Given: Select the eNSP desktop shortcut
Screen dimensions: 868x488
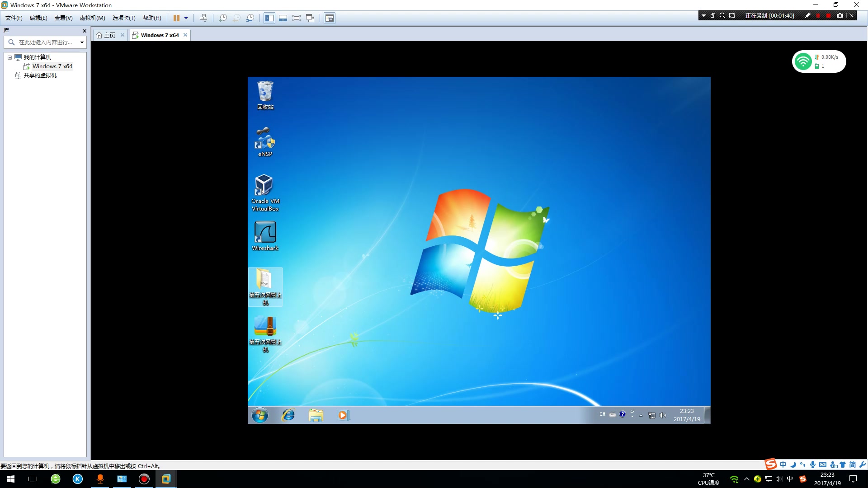Looking at the screenshot, I should (265, 142).
